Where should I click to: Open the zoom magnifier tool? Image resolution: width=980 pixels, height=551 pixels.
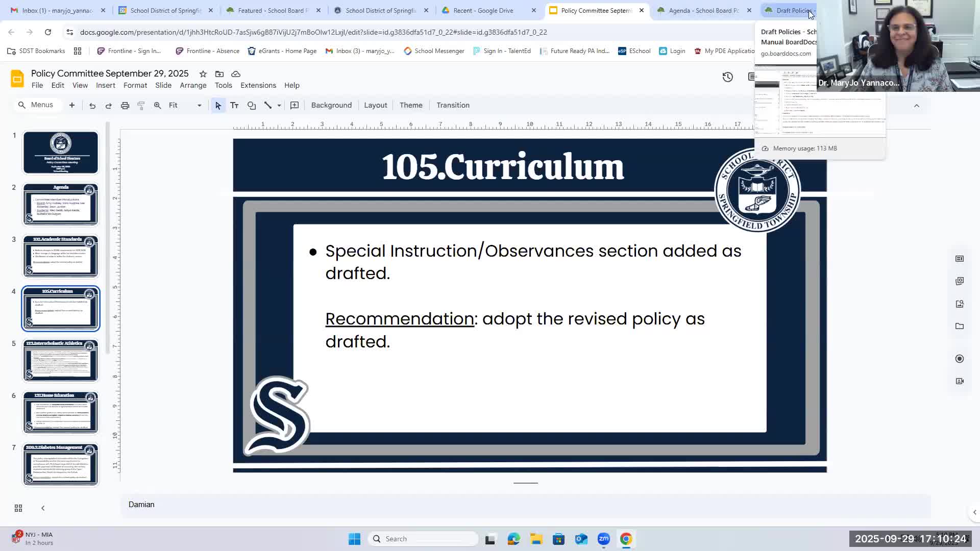158,106
